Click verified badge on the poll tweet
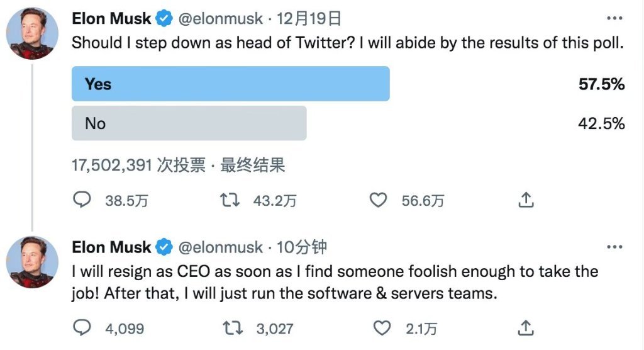The image size is (644, 350). point(164,20)
